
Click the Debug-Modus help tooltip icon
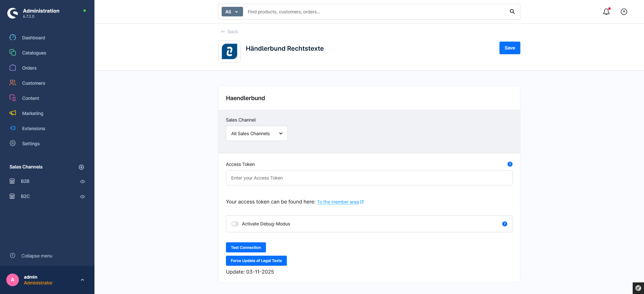tap(504, 224)
